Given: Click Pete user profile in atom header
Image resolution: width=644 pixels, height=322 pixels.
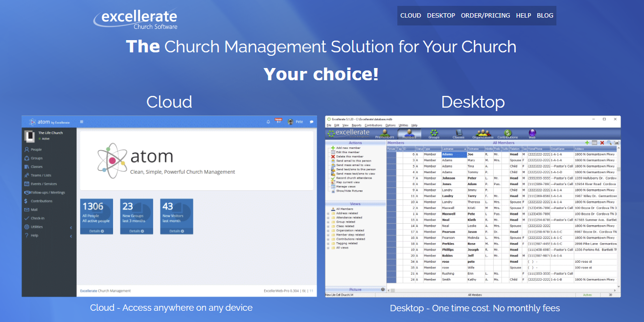Looking at the screenshot, I should click(295, 122).
